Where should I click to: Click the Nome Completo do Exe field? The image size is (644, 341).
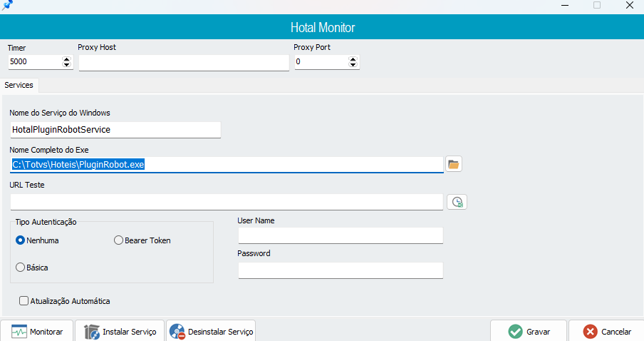click(227, 165)
